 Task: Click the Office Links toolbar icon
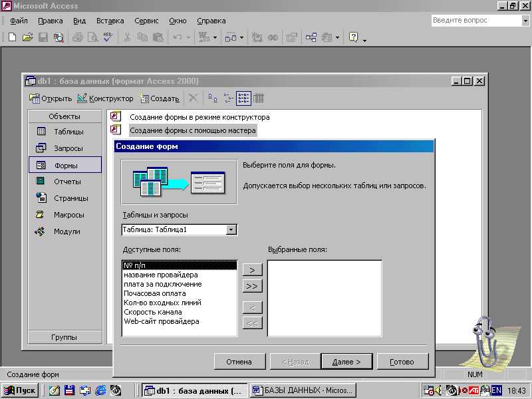tap(204, 37)
